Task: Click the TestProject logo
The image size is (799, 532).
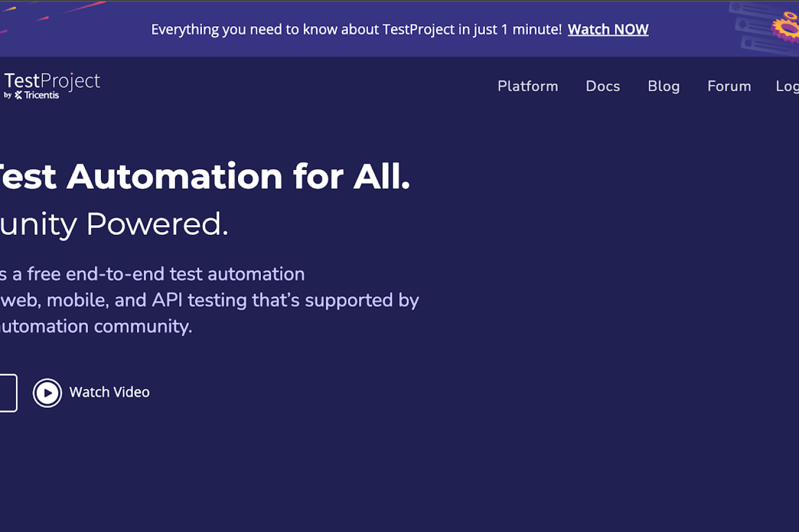Action: pyautogui.click(x=51, y=80)
